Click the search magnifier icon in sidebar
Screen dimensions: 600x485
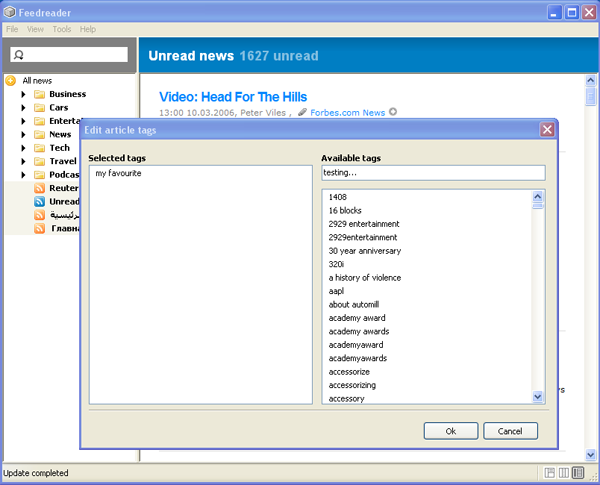coord(19,55)
